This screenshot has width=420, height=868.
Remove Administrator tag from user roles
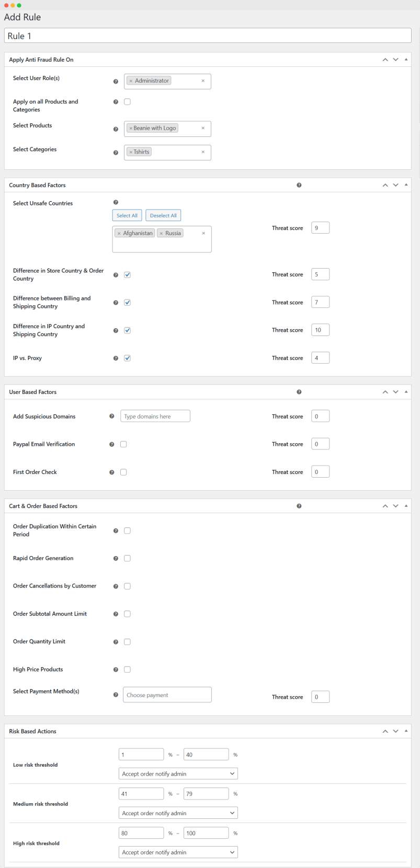click(131, 81)
